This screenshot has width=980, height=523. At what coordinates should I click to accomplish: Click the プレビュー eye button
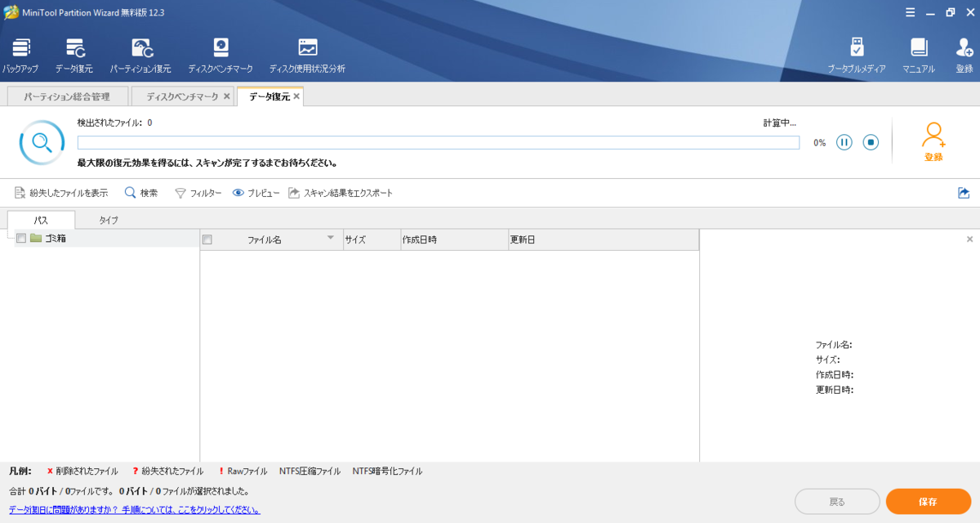[x=256, y=193]
